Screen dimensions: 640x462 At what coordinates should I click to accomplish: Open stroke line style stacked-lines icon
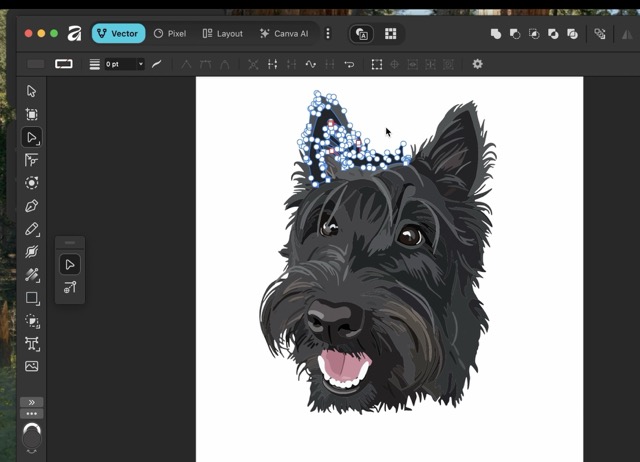[x=95, y=64]
